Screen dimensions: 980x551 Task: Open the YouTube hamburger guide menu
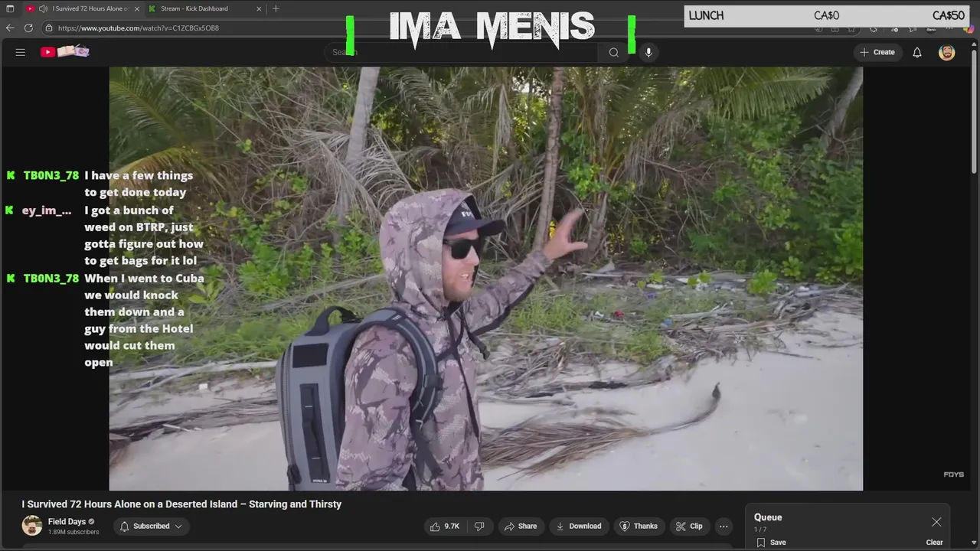pos(21,52)
